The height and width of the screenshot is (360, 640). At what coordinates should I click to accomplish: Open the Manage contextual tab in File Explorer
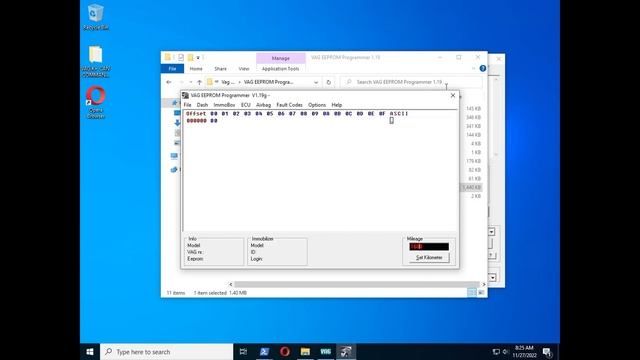(x=281, y=58)
